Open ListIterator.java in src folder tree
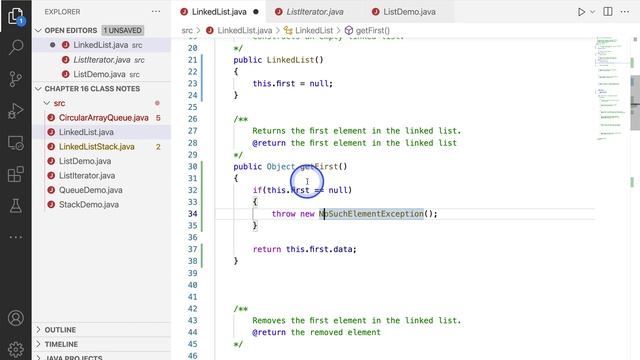Screen dimensions: 640x360 (87, 176)
